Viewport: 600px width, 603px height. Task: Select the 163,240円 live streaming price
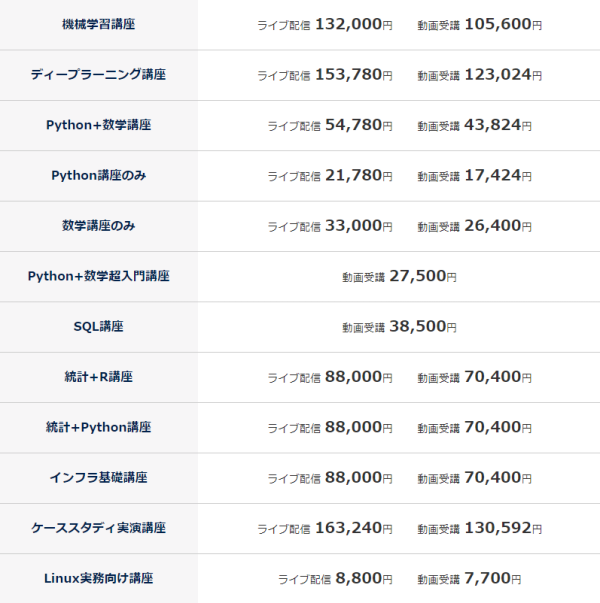pos(353,528)
